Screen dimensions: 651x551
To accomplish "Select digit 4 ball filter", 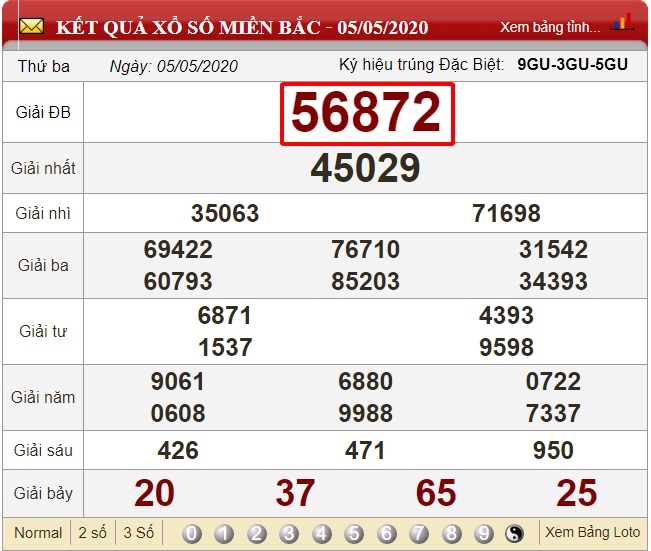I will coord(322,533).
